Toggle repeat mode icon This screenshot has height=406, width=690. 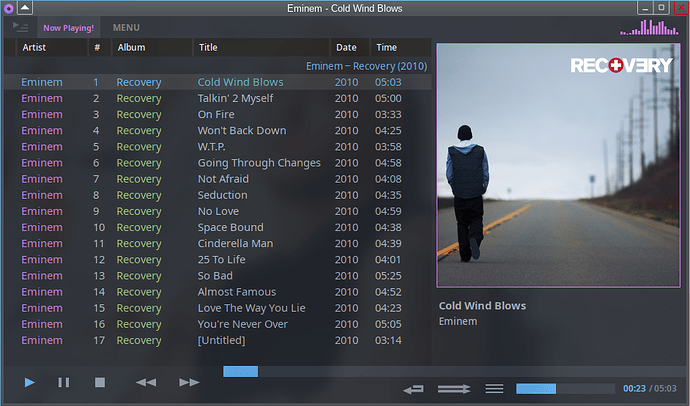[x=415, y=389]
